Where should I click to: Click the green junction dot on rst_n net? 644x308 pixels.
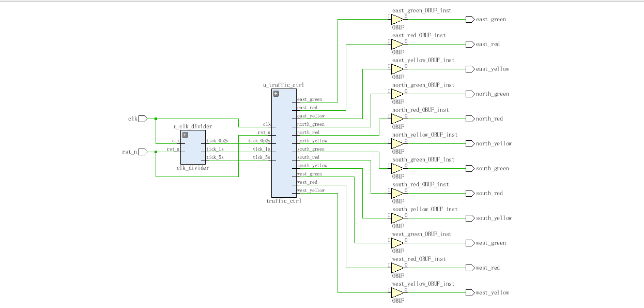click(x=156, y=152)
